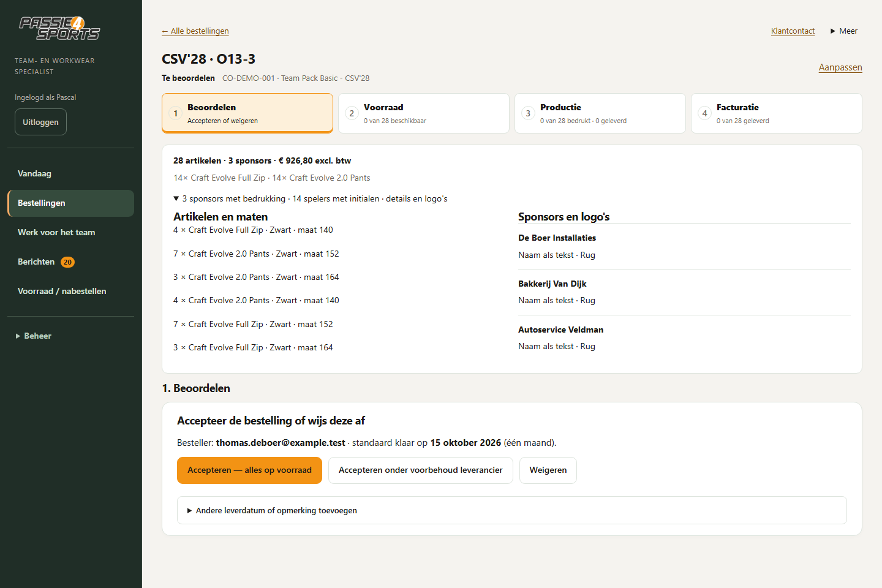The image size is (882, 588).
Task: Click Accepteren — alles op voorraad
Action: pyautogui.click(x=249, y=470)
